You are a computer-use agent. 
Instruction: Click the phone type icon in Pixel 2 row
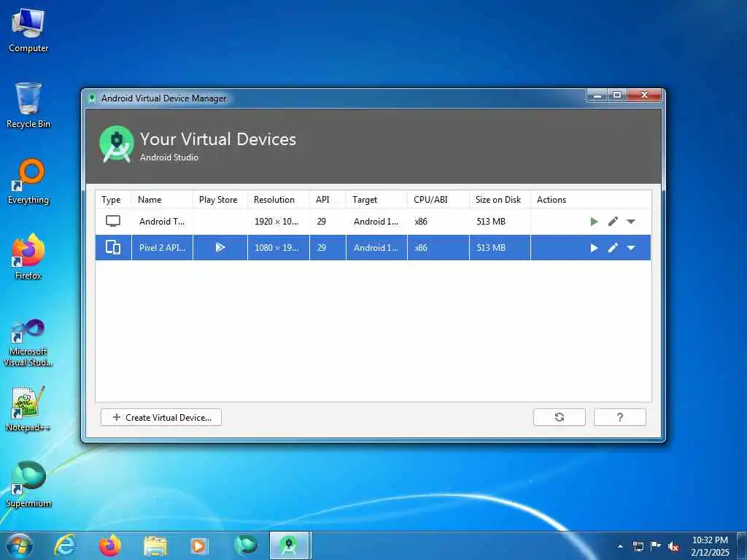click(x=113, y=247)
